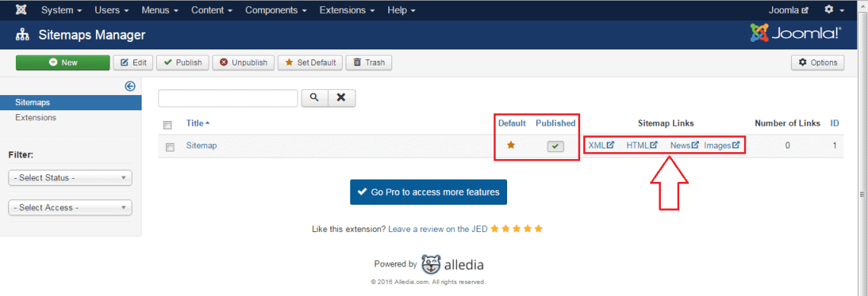Viewport: 868px width, 296px height.
Task: Open the Select Access dropdown
Action: point(70,208)
